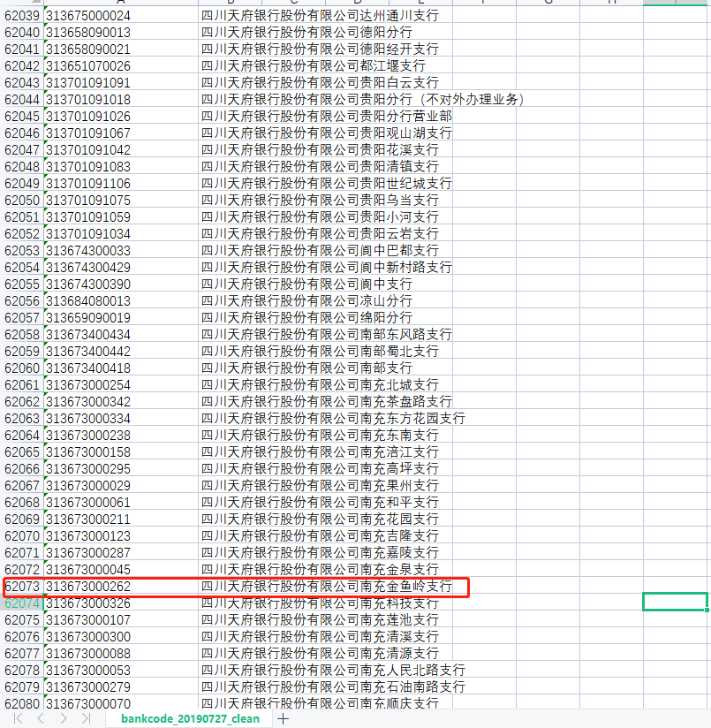Select cell 四川天府银行股份有限公司德阳分行
Image resolution: width=711 pixels, height=728 pixels.
pyautogui.click(x=306, y=33)
